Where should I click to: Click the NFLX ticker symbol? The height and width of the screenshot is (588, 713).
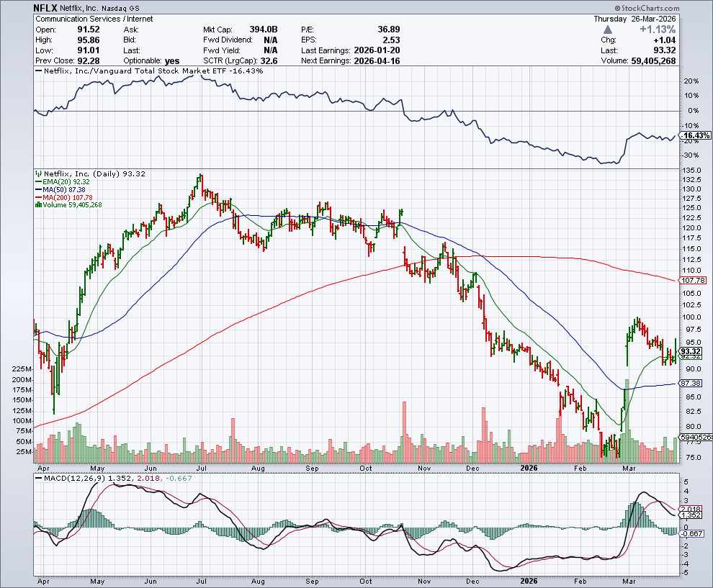45,8
